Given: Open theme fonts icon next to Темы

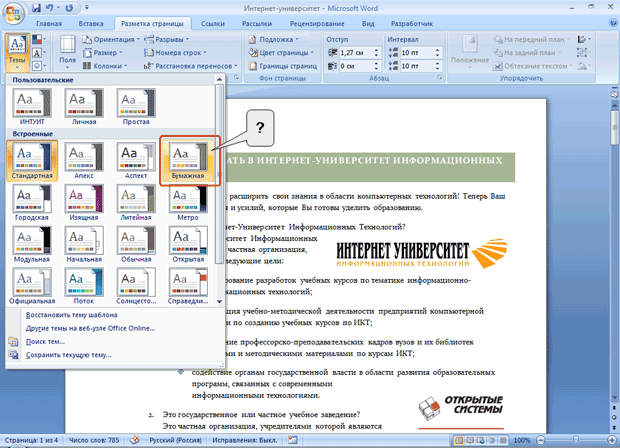Looking at the screenshot, I should 39,53.
